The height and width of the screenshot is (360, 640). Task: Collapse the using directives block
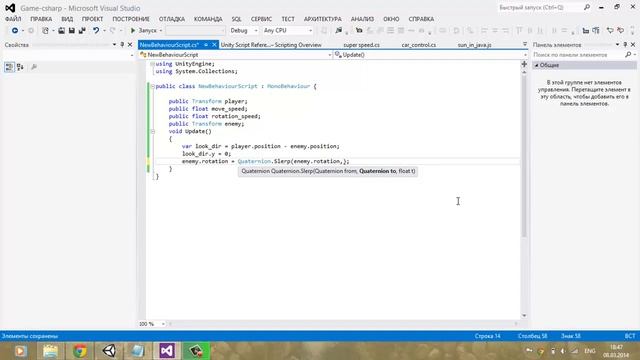coord(153,64)
